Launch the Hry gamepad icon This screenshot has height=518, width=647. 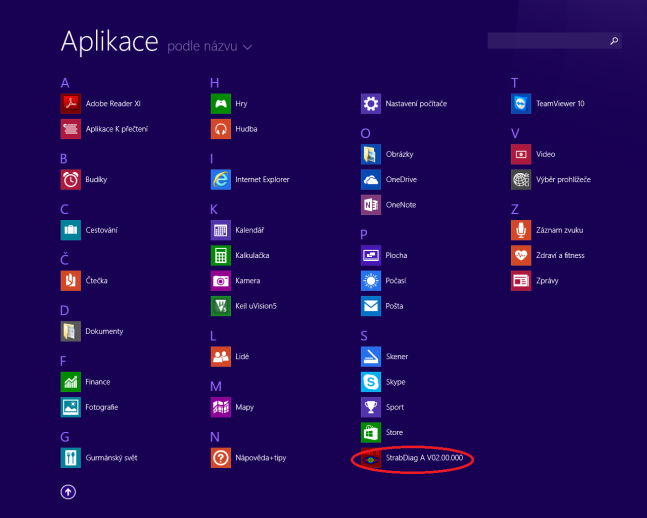[x=221, y=104]
